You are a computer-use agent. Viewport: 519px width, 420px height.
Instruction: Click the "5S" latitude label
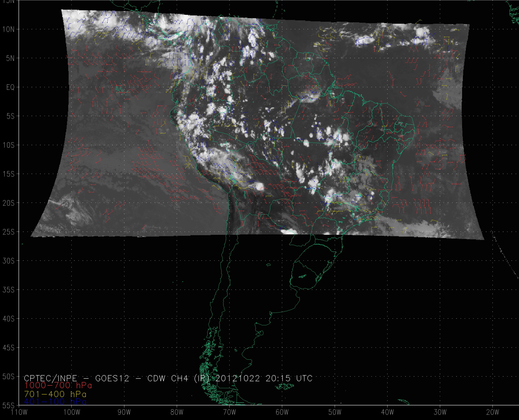point(10,116)
